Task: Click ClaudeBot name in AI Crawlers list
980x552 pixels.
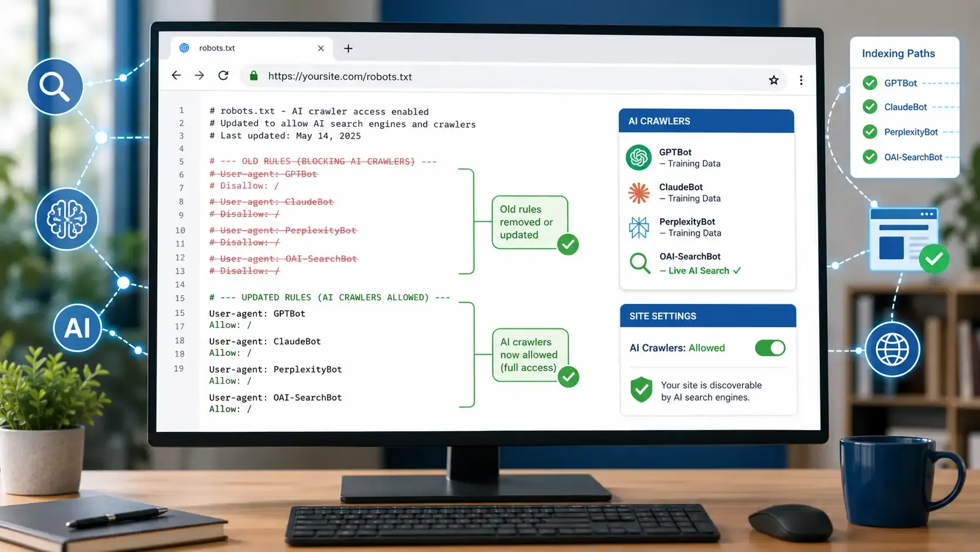Action: point(680,187)
